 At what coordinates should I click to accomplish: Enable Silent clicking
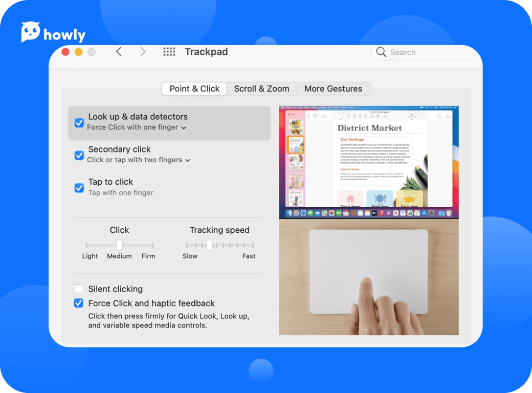pyautogui.click(x=79, y=289)
